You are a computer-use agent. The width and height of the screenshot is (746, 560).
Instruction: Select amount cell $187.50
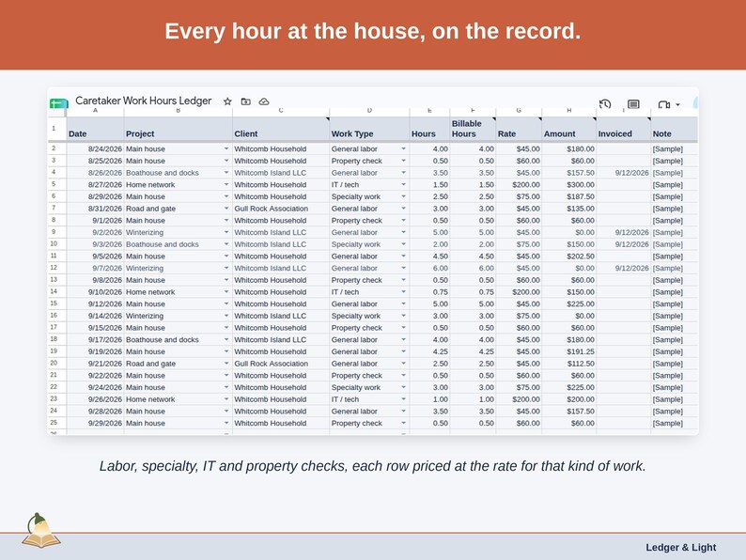(x=569, y=196)
